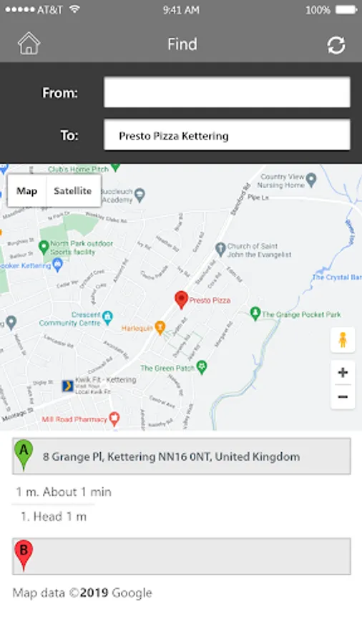Tap Church of Saint John the Evangelist marker
362x644 pixels.
click(x=220, y=249)
